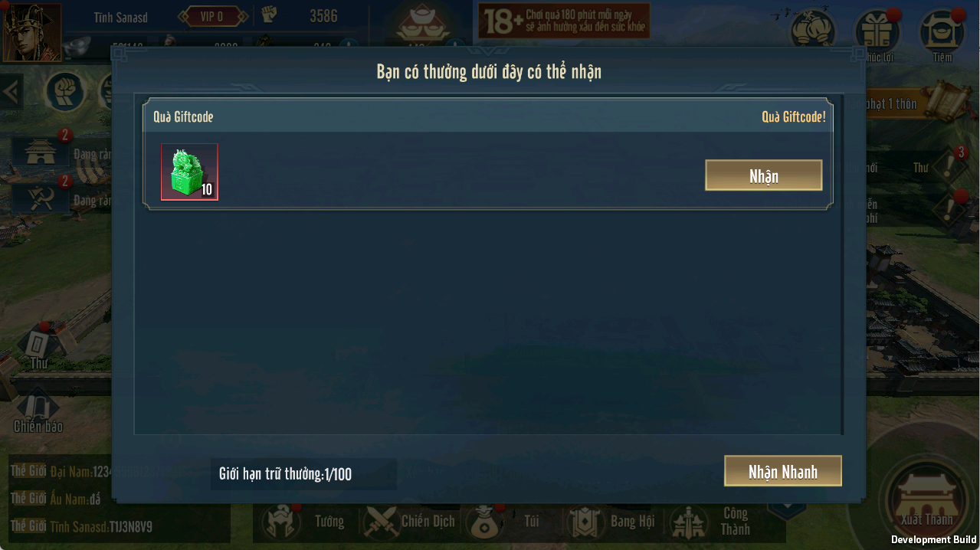Collapse the left panel arrow

[x=11, y=92]
